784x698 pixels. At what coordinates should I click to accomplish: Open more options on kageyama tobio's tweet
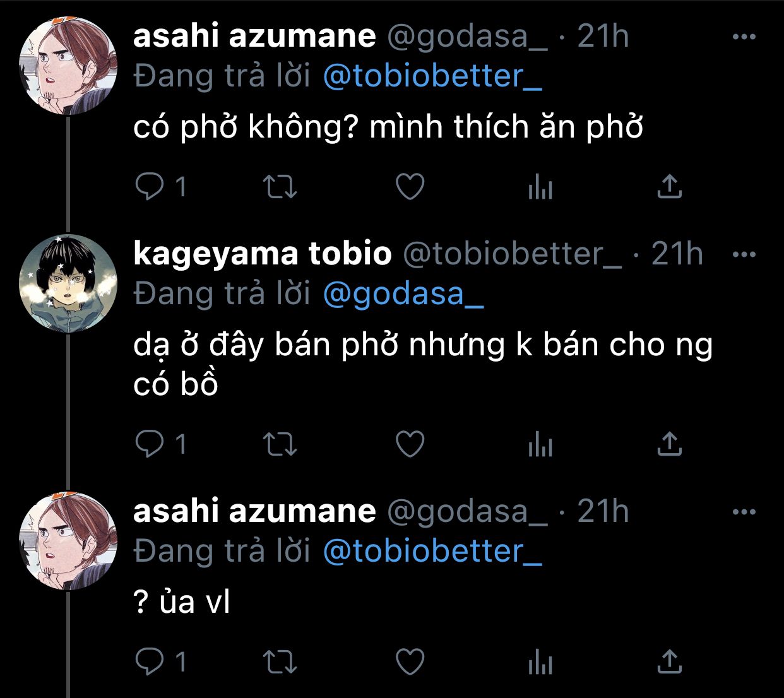coord(744,255)
